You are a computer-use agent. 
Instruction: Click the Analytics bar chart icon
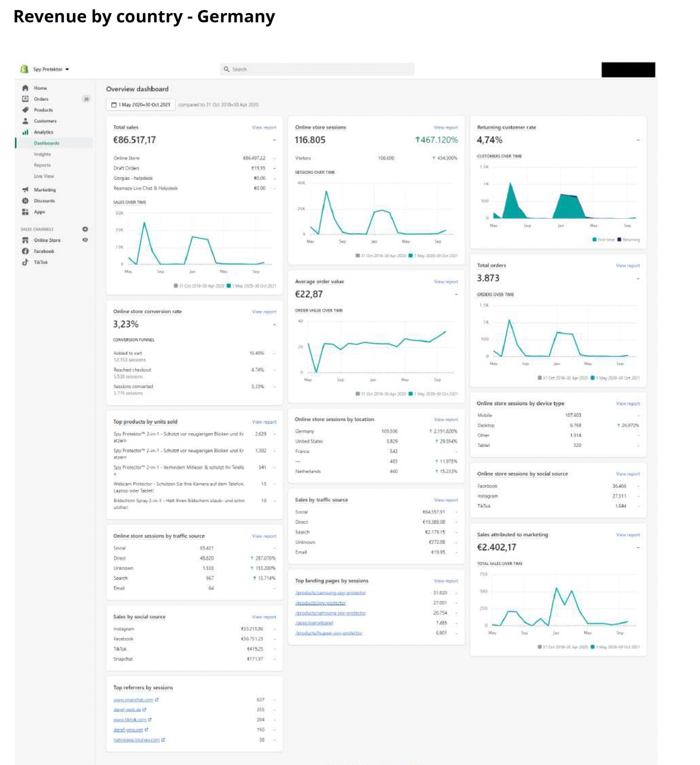point(25,132)
